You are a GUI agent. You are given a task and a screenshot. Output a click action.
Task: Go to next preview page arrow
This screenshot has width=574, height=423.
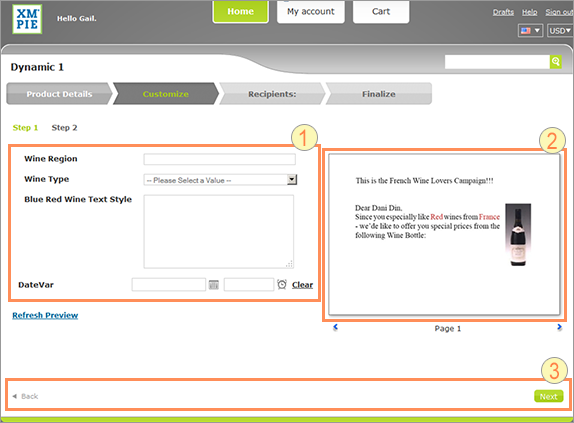pos(559,327)
